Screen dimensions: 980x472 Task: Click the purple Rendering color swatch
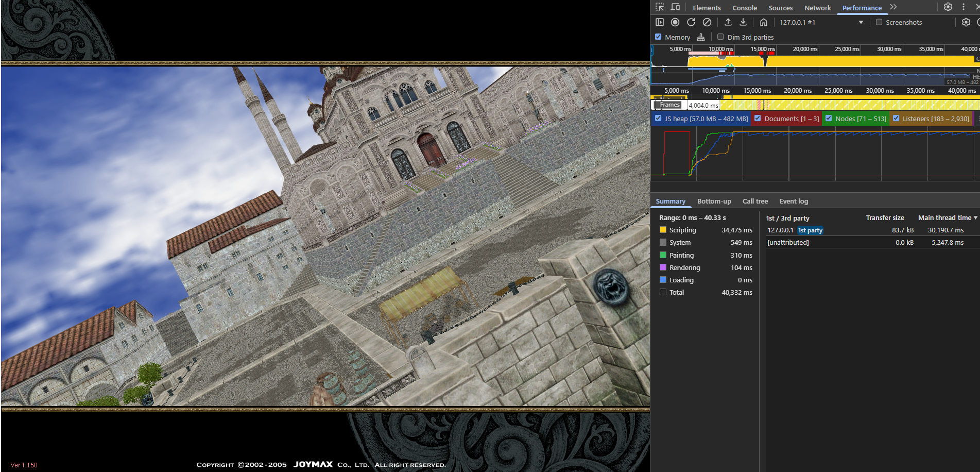coord(663,267)
